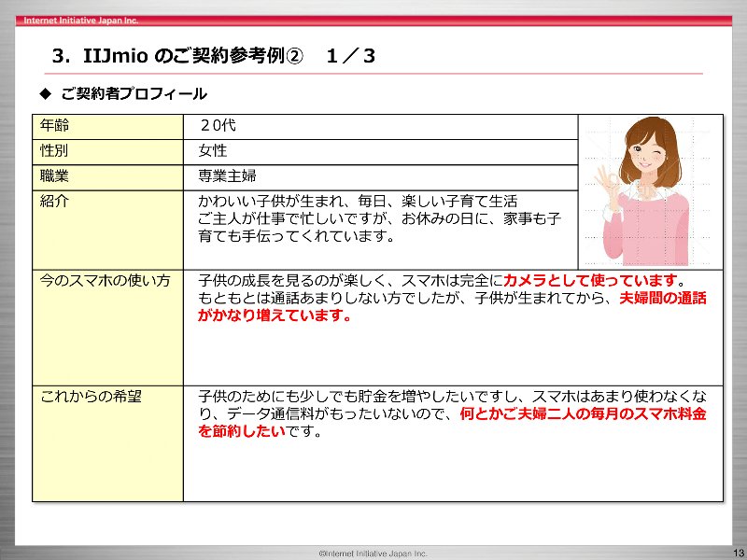Viewport: 747px width, 560px height.
Task: Select the '20代' value cell
Action: (x=381, y=127)
